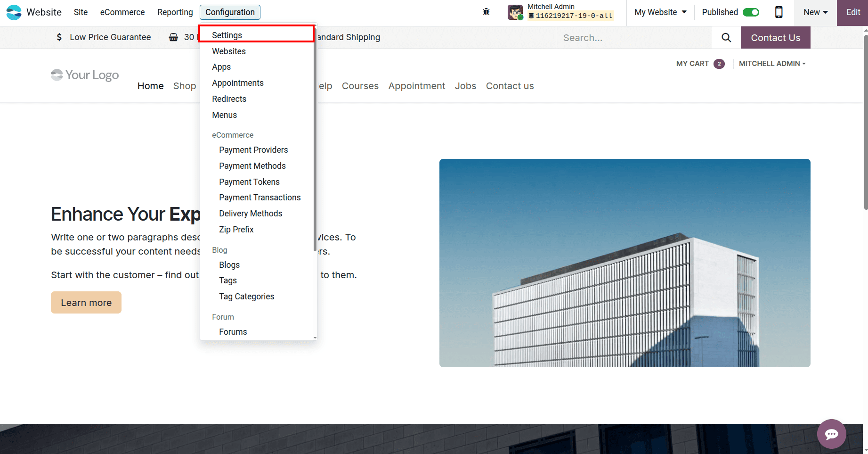
Task: Open the live chat bubble icon
Action: (x=832, y=434)
